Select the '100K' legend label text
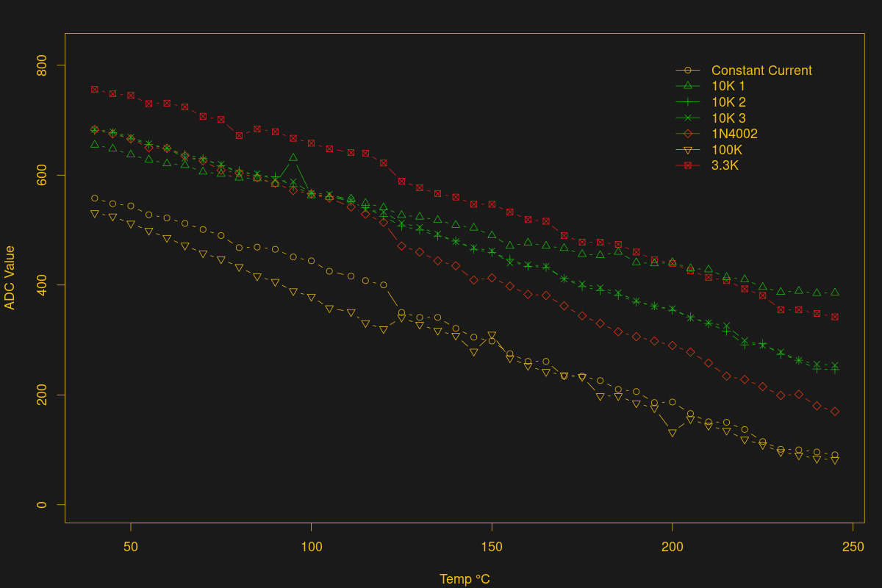The width and height of the screenshot is (882, 588). [x=727, y=150]
